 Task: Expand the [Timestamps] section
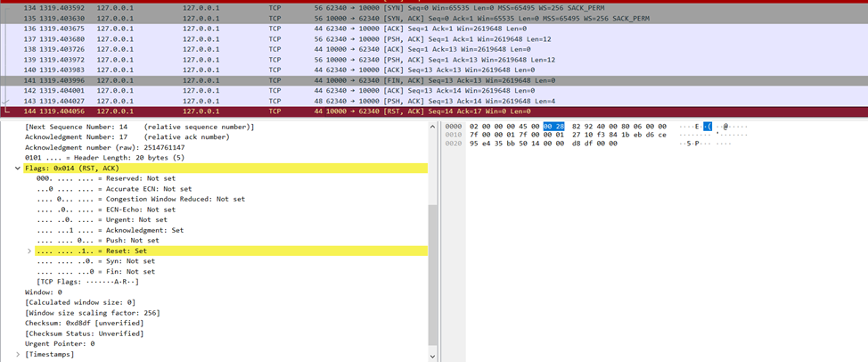pyautogui.click(x=19, y=354)
